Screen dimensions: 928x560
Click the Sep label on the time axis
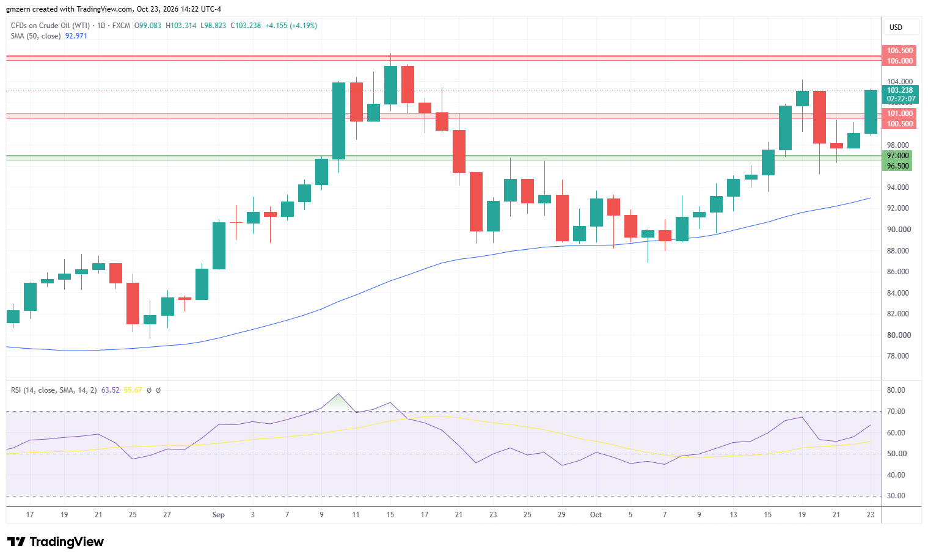[218, 515]
